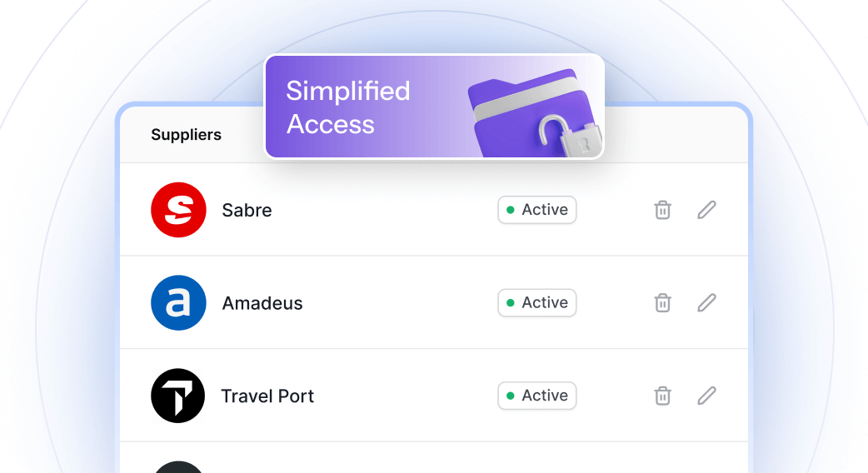Select the Sabre supplier name
The width and height of the screenshot is (868, 473).
pyautogui.click(x=247, y=211)
